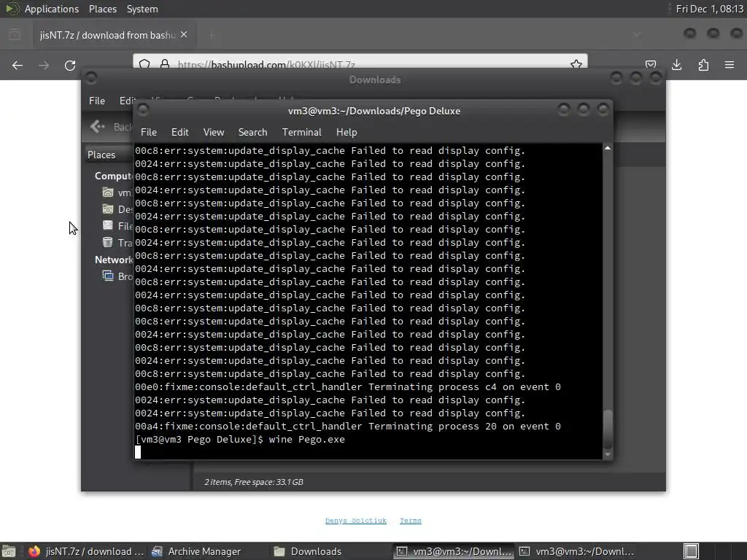Click the clock showing Fri Dec 1, 08:13
Viewport: 747px width, 560px height.
pos(709,9)
